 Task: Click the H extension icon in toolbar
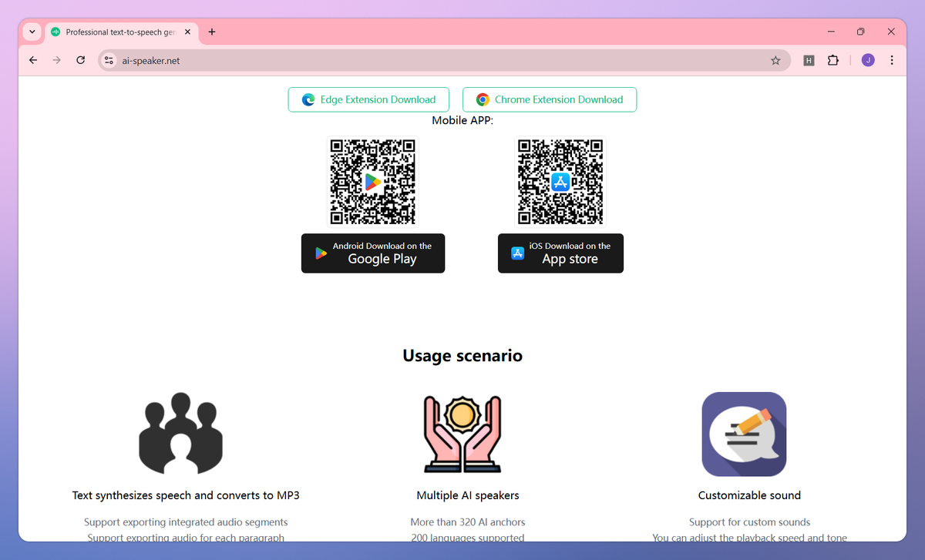[809, 60]
